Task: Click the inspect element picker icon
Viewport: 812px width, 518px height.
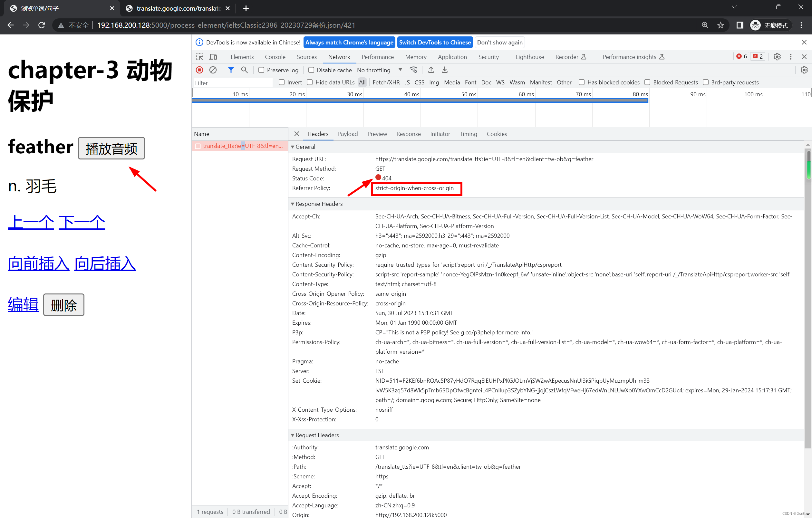Action: (x=199, y=57)
